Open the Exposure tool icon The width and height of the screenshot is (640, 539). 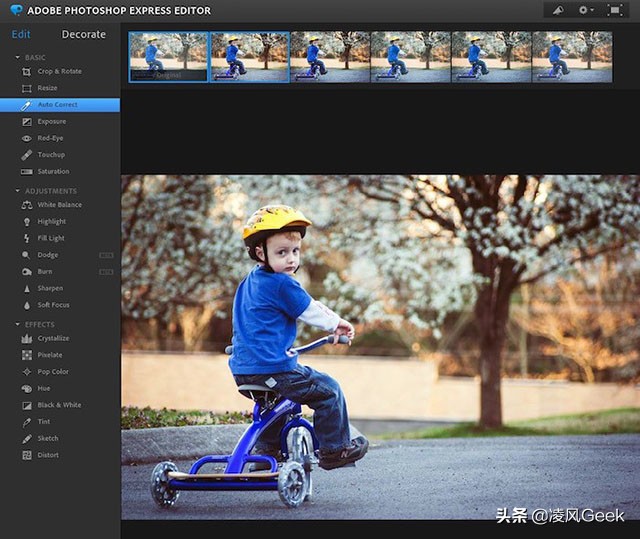27,122
